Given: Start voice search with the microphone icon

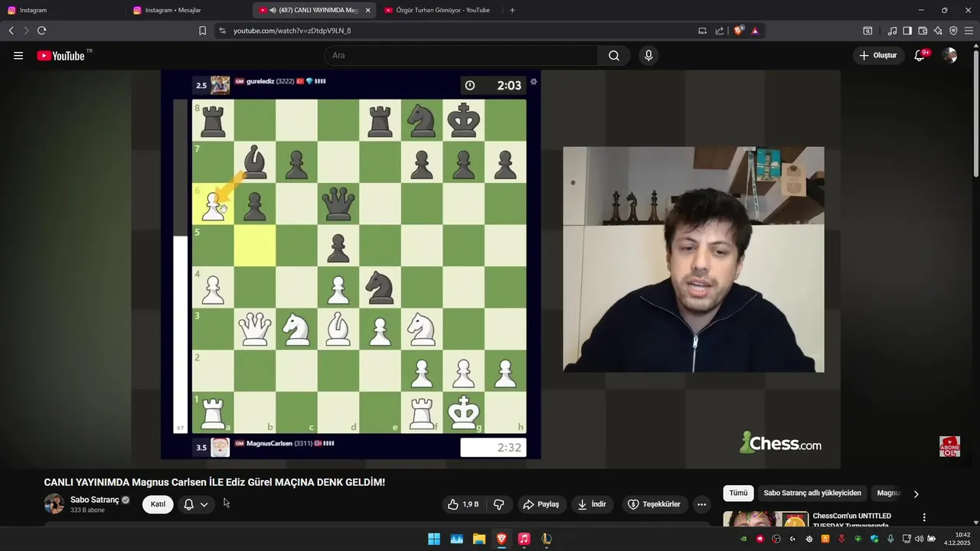Looking at the screenshot, I should tap(648, 56).
